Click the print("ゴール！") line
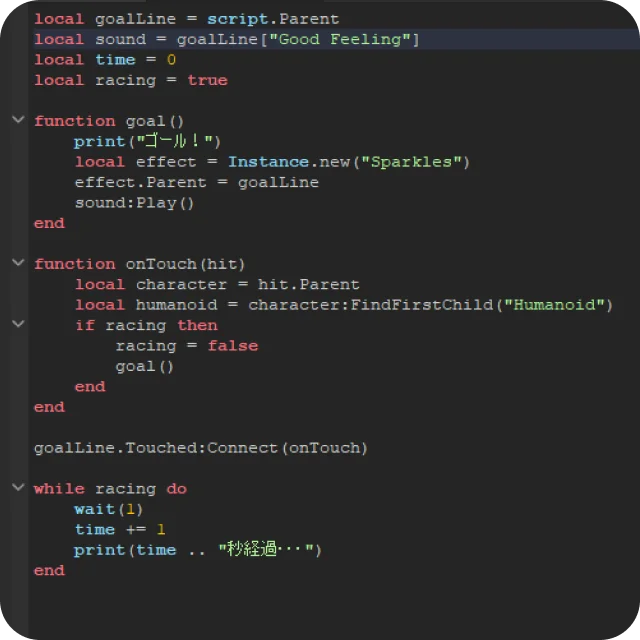640x640 pixels. point(147,142)
